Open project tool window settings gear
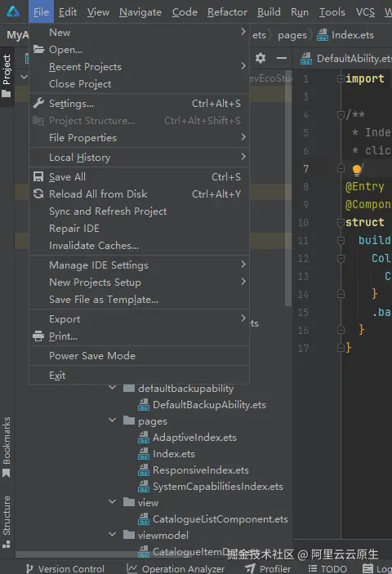The height and width of the screenshot is (574, 392). tap(261, 58)
